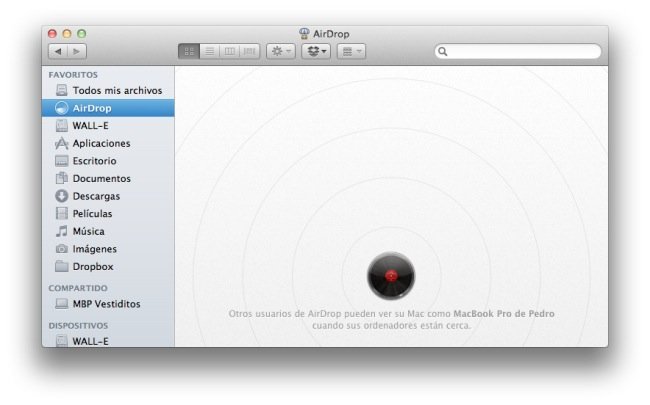
Task: Click the back navigation arrow
Action: pyautogui.click(x=57, y=50)
